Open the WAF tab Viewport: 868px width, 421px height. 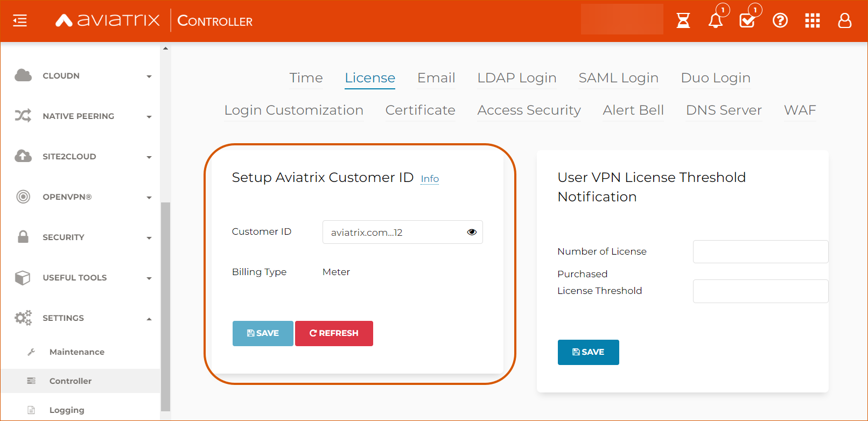[x=800, y=110]
